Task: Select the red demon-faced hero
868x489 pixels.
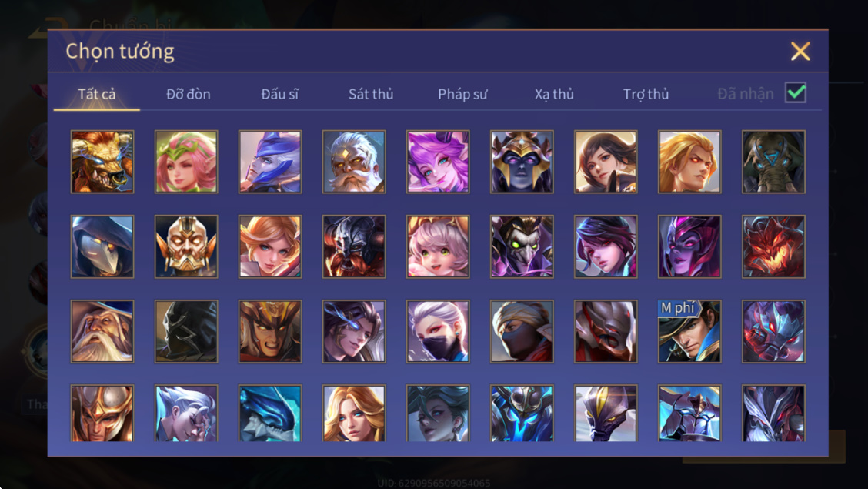Action: pos(773,246)
